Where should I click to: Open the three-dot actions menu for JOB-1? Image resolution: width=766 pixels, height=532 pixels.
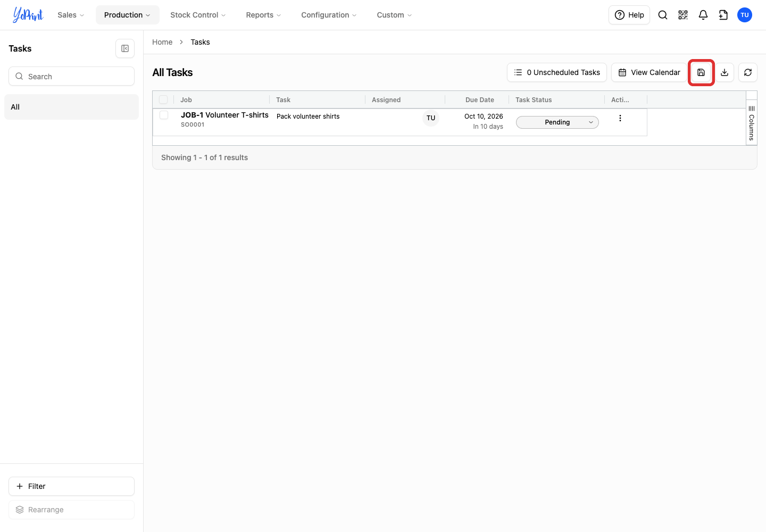pyautogui.click(x=620, y=118)
